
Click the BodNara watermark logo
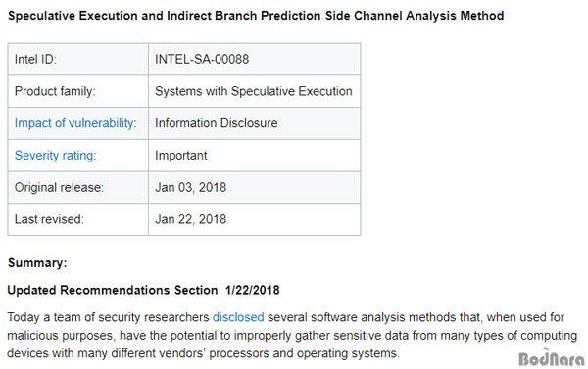pyautogui.click(x=551, y=358)
